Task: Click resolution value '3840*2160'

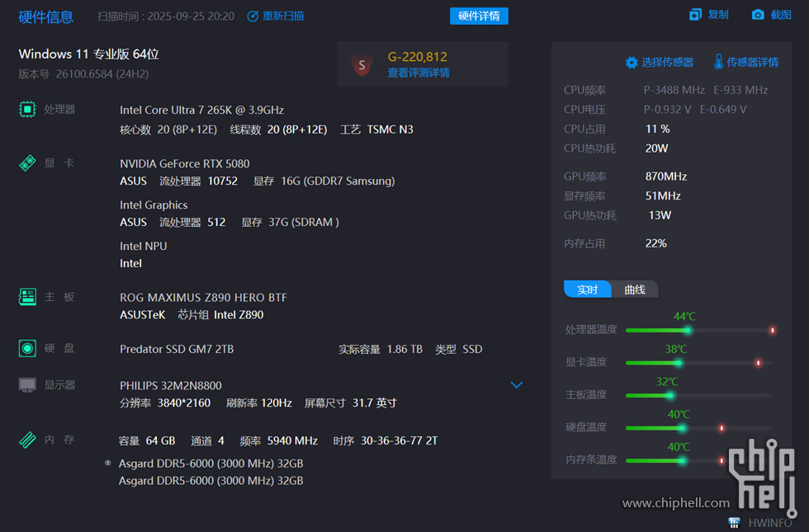Action: tap(183, 403)
